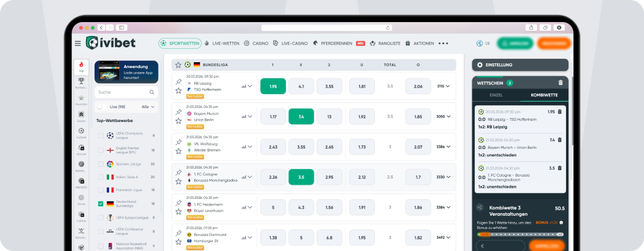Expand 3115 markets for RB Leipzig match
This screenshot has width=644, height=251.
[x=443, y=86]
